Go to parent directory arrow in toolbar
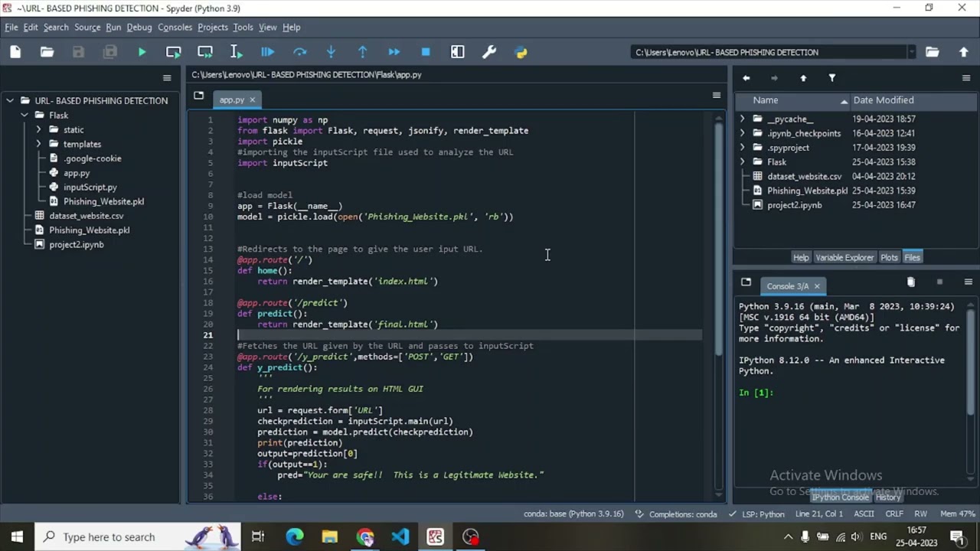Viewport: 980px width, 551px height. coord(963,52)
